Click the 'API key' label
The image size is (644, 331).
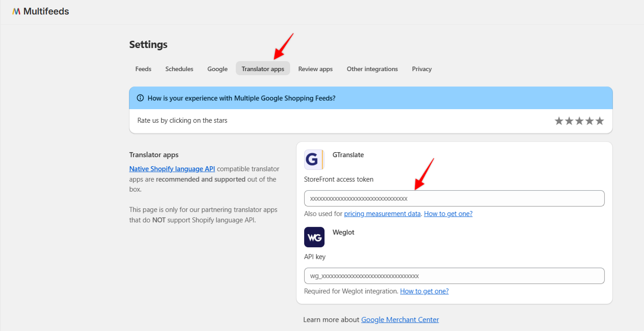pyautogui.click(x=315, y=257)
